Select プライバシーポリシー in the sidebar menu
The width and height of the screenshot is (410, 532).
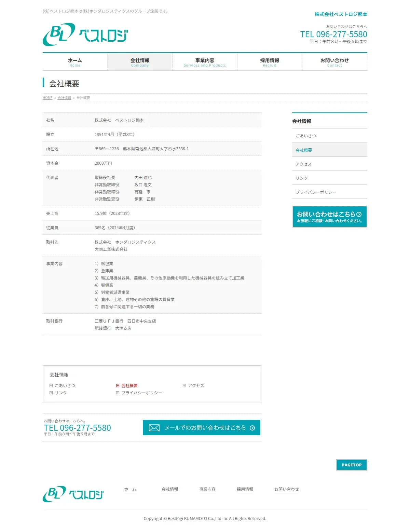(x=330, y=192)
